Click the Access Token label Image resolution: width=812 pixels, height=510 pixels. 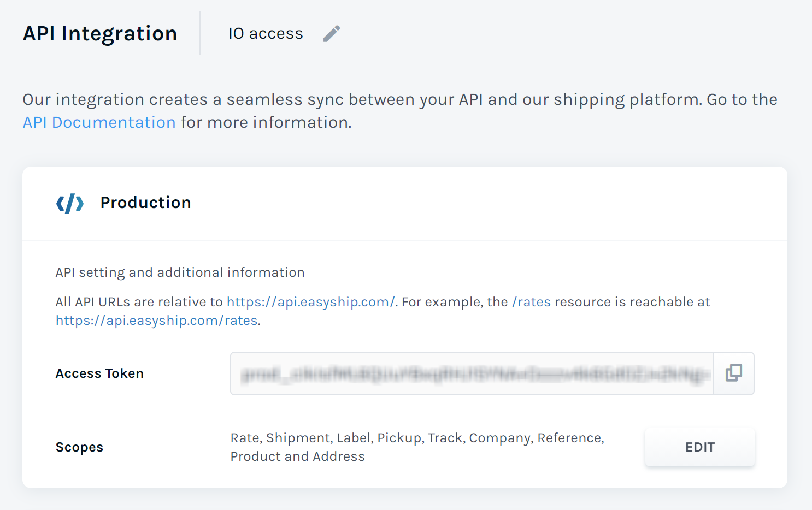pos(99,373)
